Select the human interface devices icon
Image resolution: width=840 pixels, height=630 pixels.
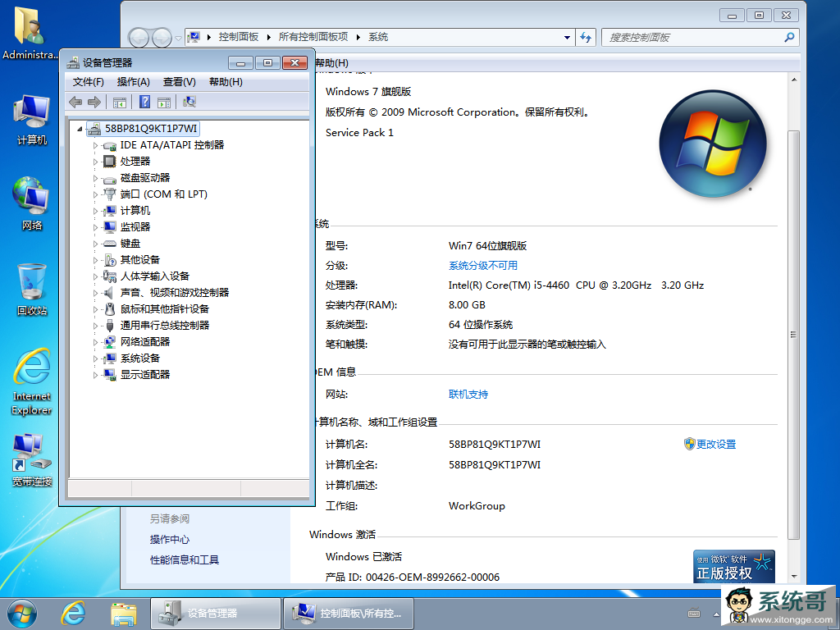pyautogui.click(x=110, y=276)
